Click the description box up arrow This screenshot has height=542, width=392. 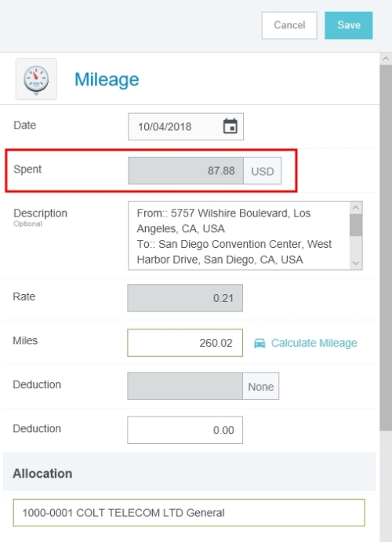click(356, 208)
